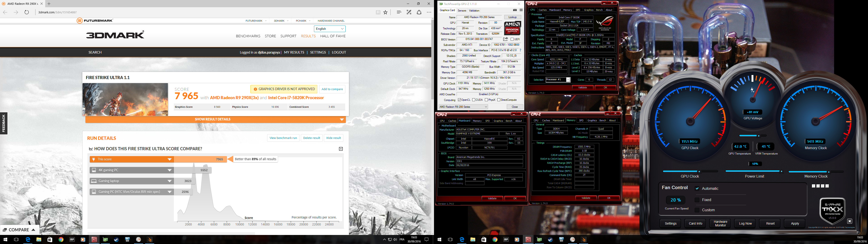Close the TRIXX window with X icon
Viewport: 868px width, 244px height.
849,221
